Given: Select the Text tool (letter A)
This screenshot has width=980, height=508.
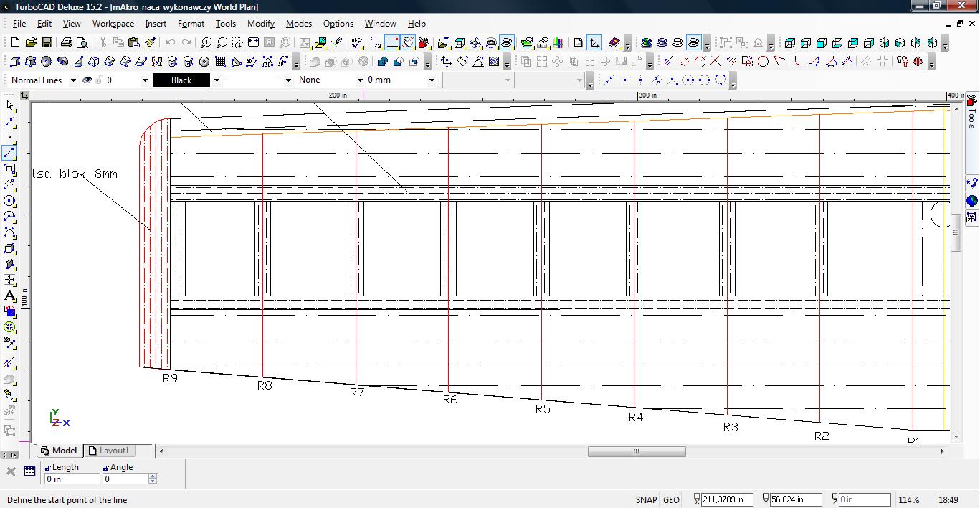Looking at the screenshot, I should coord(9,296).
